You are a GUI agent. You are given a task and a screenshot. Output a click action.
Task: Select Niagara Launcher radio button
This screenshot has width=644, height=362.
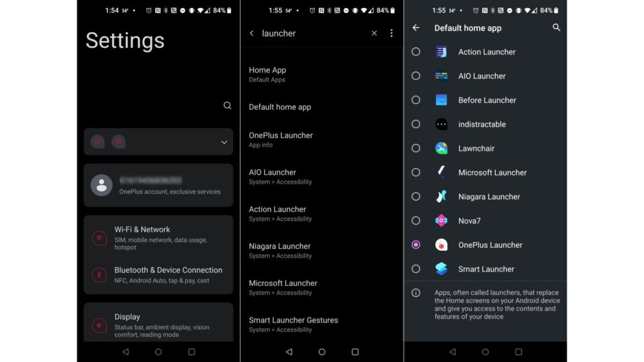click(x=416, y=197)
